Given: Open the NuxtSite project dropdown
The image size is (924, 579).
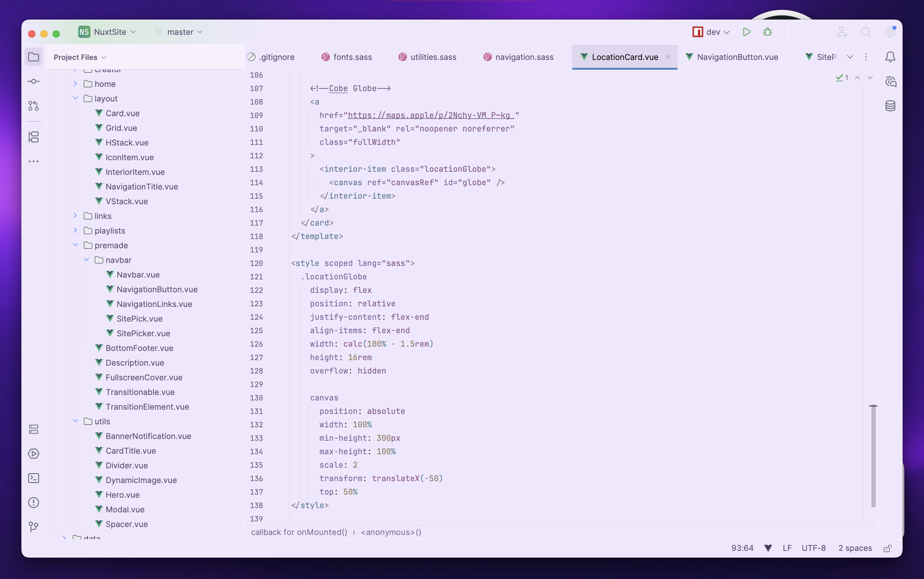Looking at the screenshot, I should pos(107,32).
